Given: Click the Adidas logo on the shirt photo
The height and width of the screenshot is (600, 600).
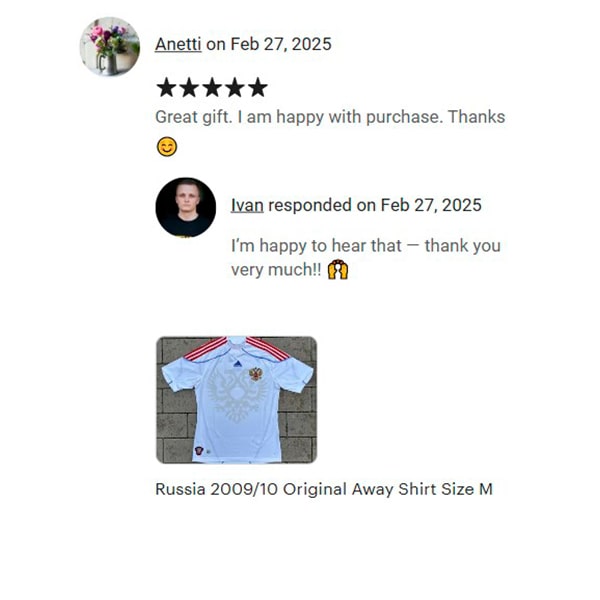Looking at the screenshot, I should (238, 364).
